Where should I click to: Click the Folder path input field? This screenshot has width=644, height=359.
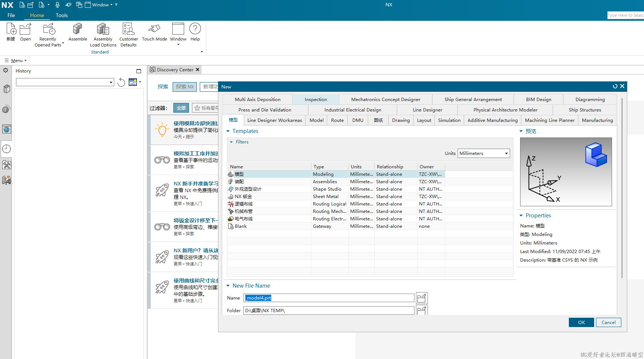[x=329, y=311]
